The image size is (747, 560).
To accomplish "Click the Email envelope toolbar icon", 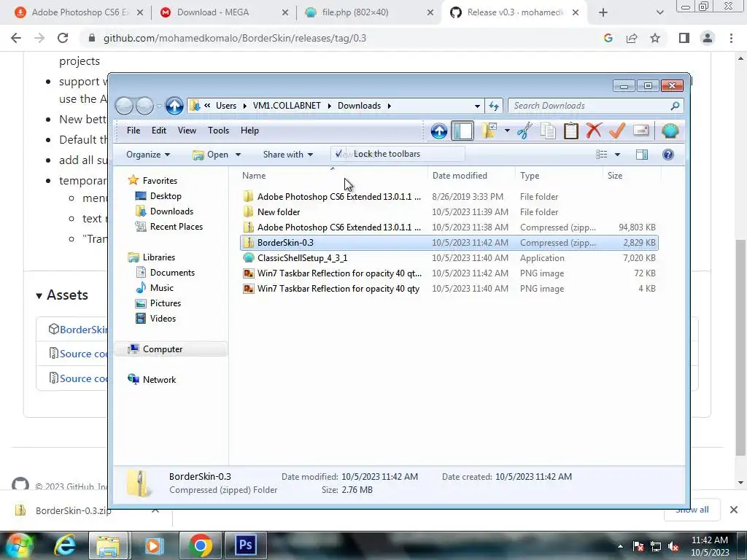I will [x=640, y=131].
